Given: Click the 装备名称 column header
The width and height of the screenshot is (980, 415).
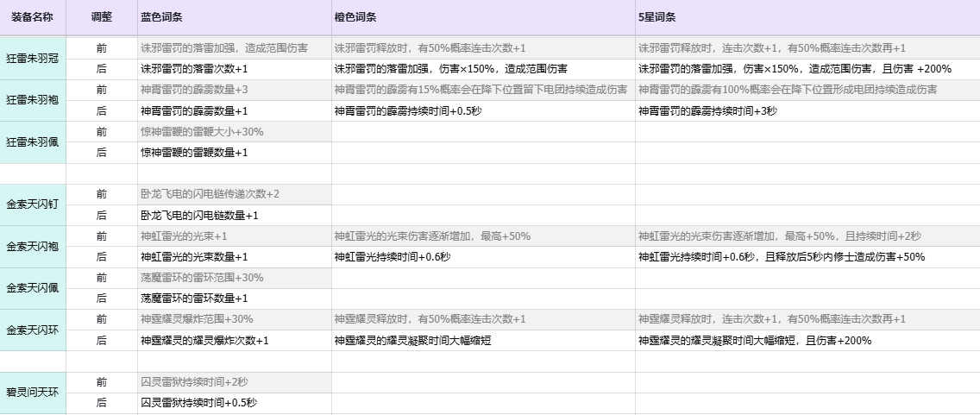Looking at the screenshot, I should click(x=31, y=17).
